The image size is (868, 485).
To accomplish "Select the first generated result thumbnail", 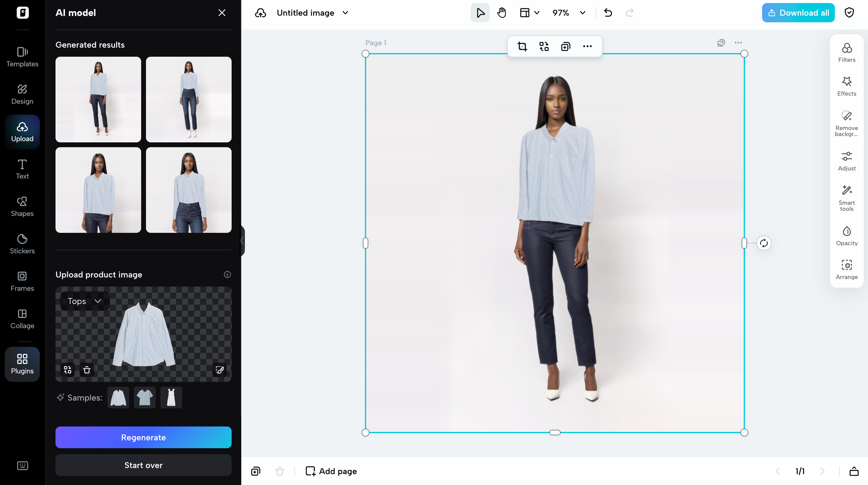I will [98, 100].
